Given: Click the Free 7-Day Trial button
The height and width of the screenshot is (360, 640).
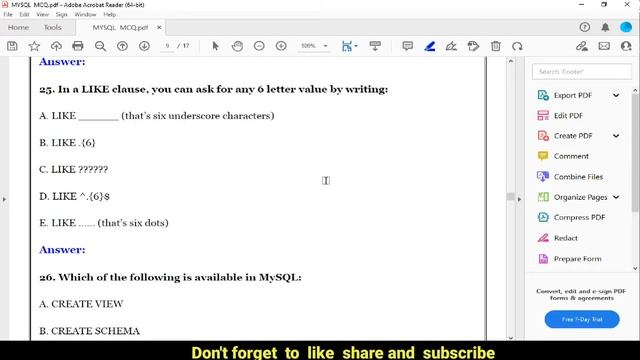Looking at the screenshot, I should (x=582, y=319).
